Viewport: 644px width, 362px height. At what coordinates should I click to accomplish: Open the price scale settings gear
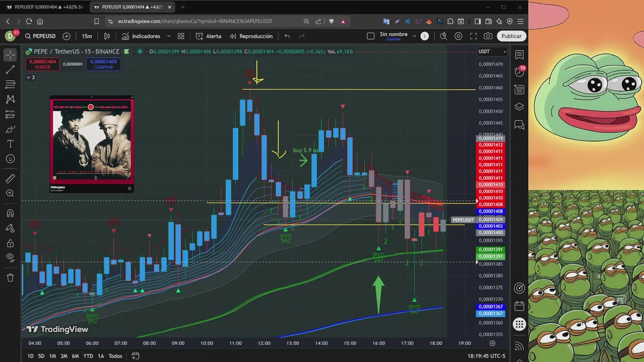[493, 343]
